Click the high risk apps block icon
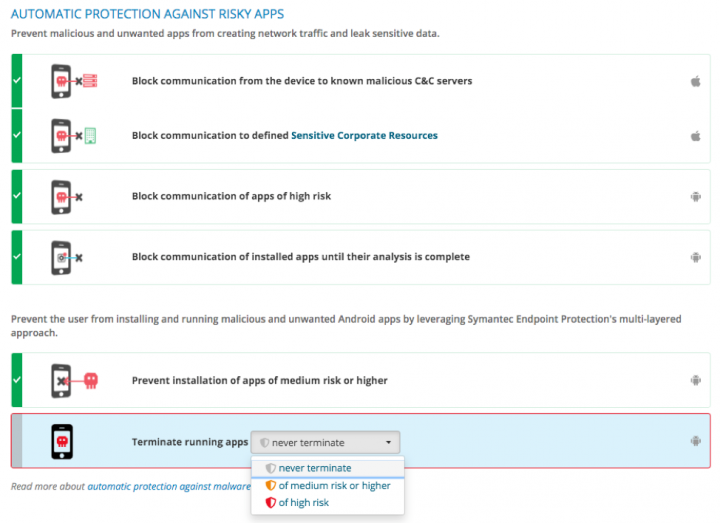The height and width of the screenshot is (523, 720). [x=67, y=196]
